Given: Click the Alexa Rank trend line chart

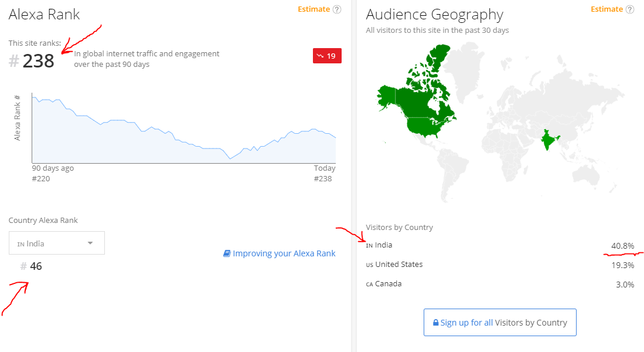Looking at the screenshot, I should tap(184, 128).
